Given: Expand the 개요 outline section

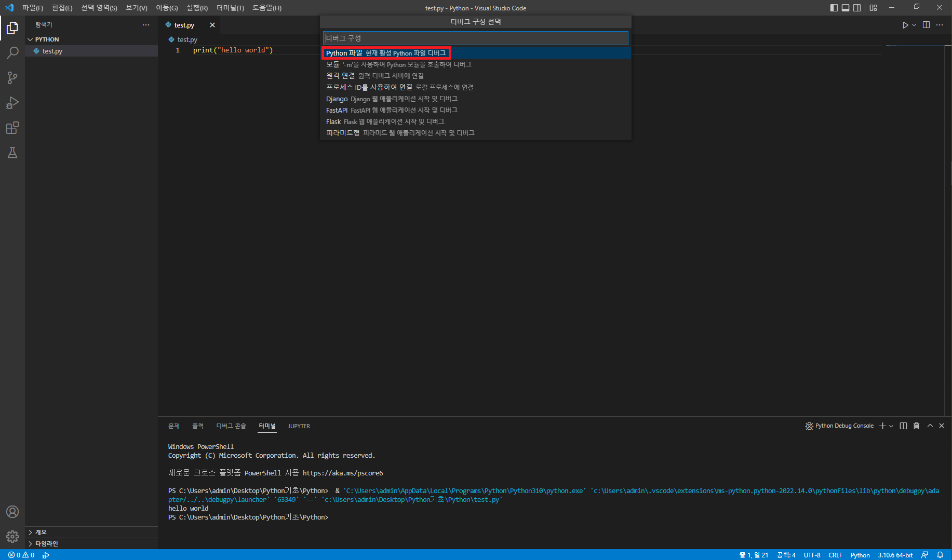Looking at the screenshot, I should coord(91,532).
